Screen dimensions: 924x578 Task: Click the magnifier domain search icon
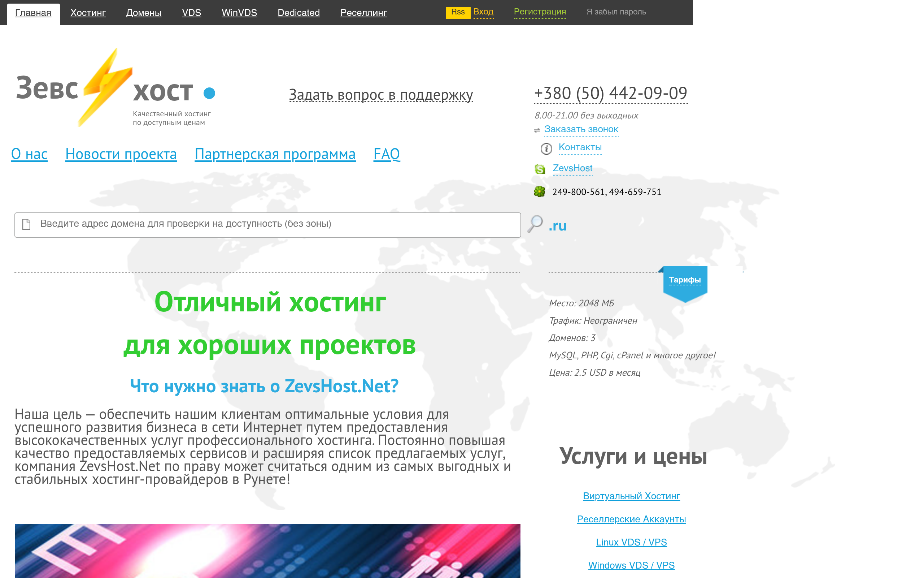pos(535,224)
